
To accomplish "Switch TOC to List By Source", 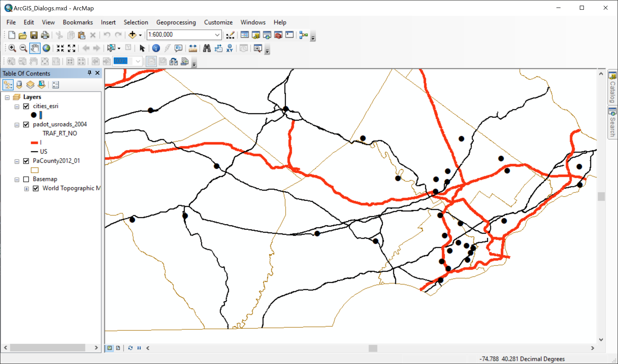I will point(19,85).
